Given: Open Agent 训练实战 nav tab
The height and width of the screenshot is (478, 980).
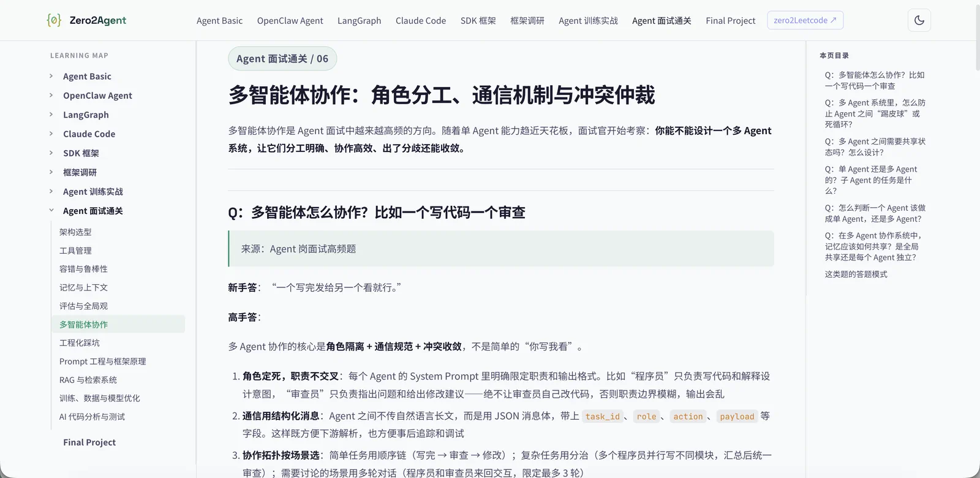Looking at the screenshot, I should (588, 21).
